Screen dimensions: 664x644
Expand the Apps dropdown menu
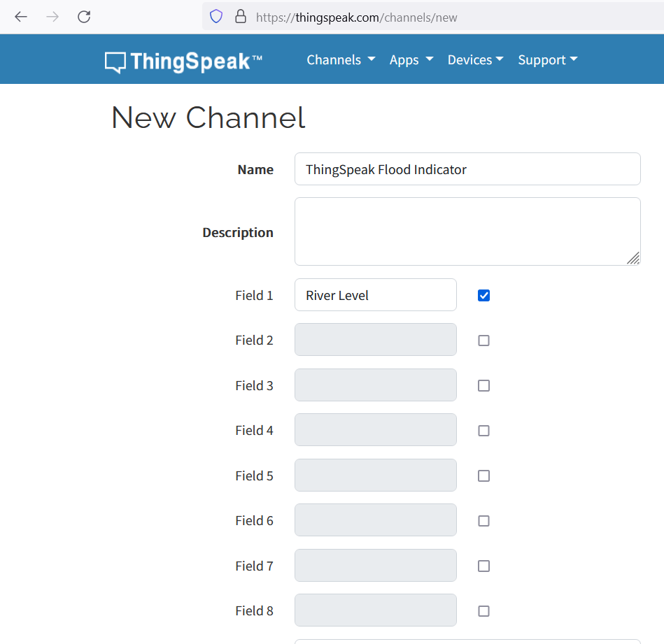pos(411,60)
